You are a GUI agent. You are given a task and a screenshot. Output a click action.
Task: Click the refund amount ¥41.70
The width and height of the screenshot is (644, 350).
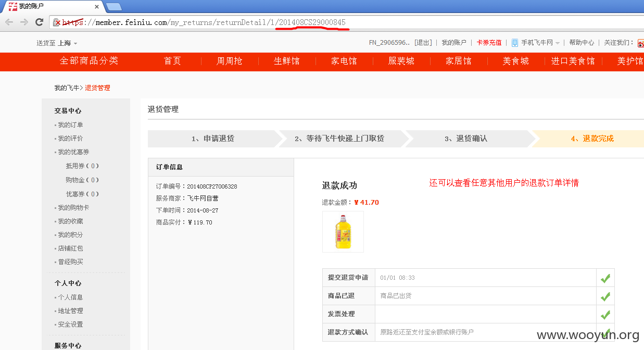click(x=367, y=203)
